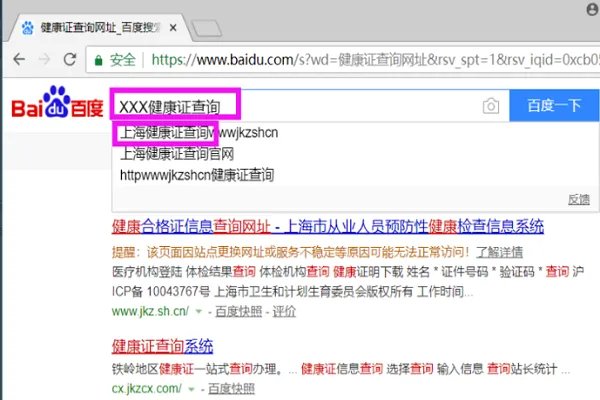Reload the page with refresh icon
This screenshot has height=400, width=600.
pyautogui.click(x=70, y=59)
